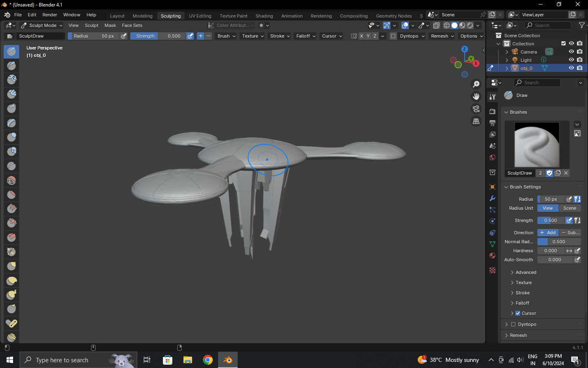The image size is (588, 368).
Task: Select the Snake Hook brush tool
Action: pos(11,295)
